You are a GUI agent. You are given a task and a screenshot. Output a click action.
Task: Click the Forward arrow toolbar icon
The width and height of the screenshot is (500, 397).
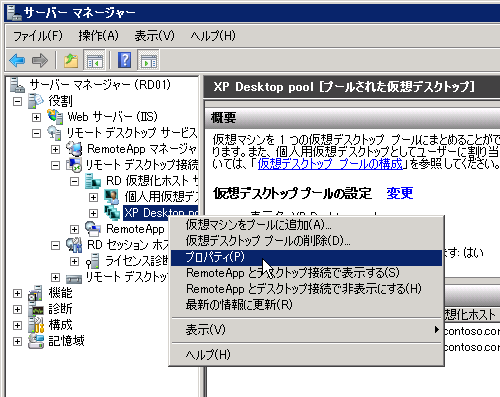tap(40, 61)
